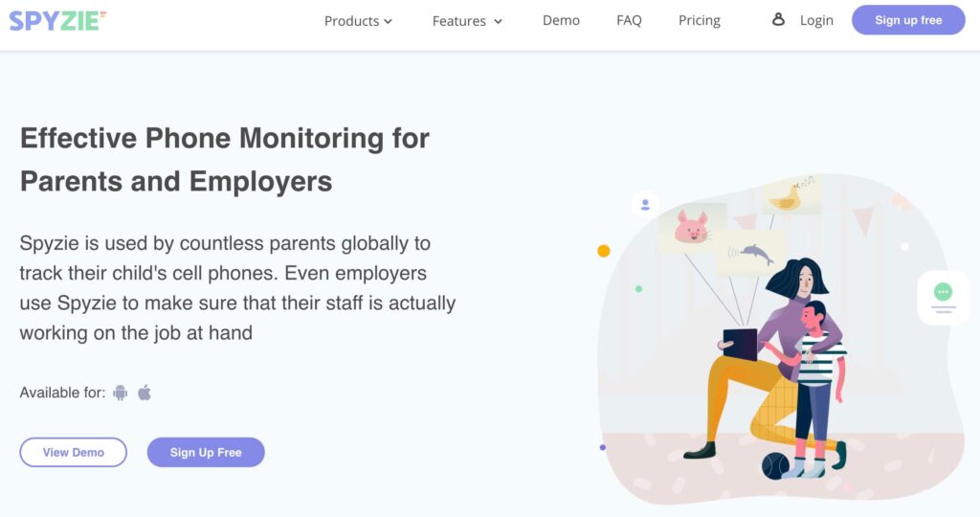Click the Spyzie logo
980x517 pixels.
click(57, 21)
